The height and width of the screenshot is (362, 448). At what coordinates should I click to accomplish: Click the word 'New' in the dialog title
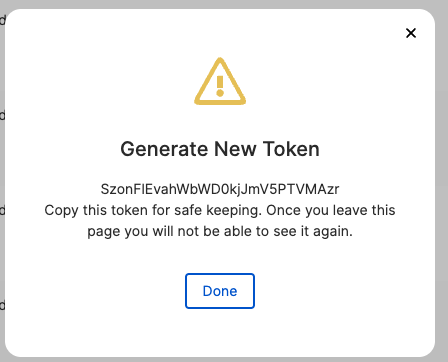point(235,149)
